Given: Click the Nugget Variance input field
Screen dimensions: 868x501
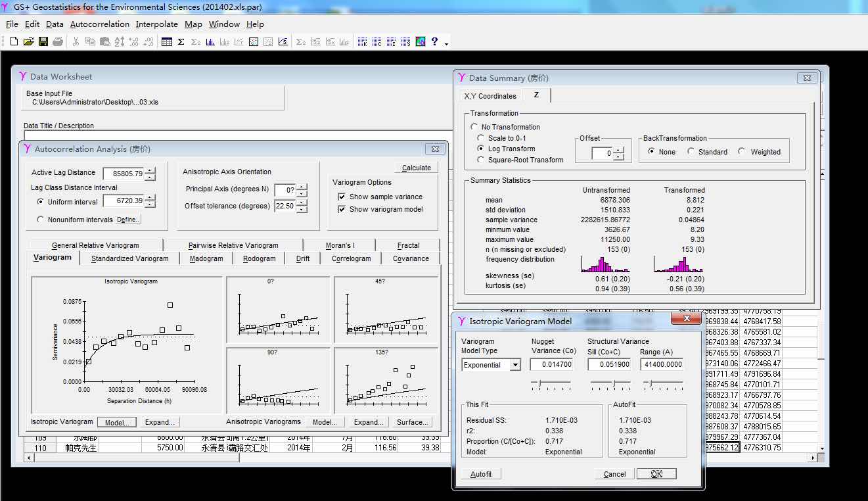Looking at the screenshot, I should (x=551, y=365).
